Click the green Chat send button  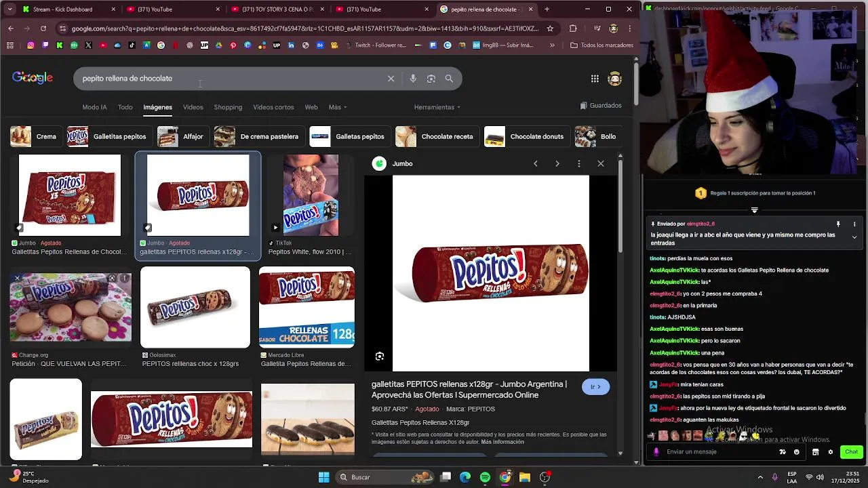[851, 452]
